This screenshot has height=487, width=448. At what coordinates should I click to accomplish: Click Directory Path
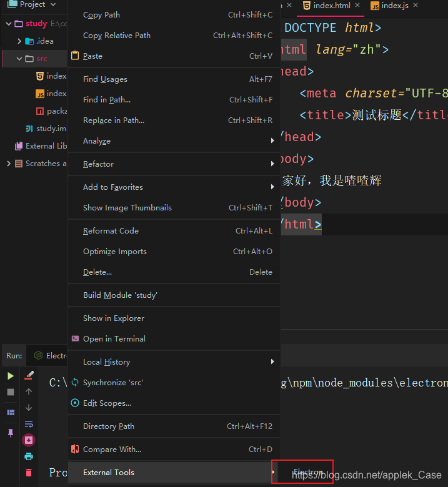point(174,426)
